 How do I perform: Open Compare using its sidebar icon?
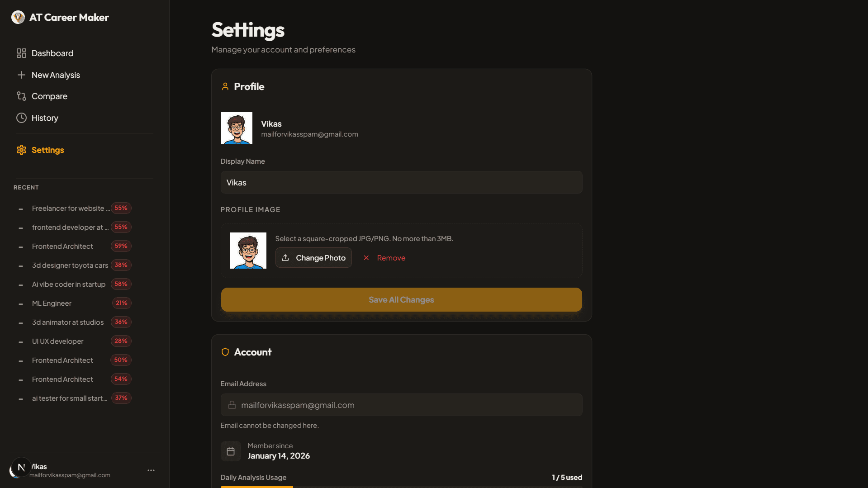click(x=21, y=96)
